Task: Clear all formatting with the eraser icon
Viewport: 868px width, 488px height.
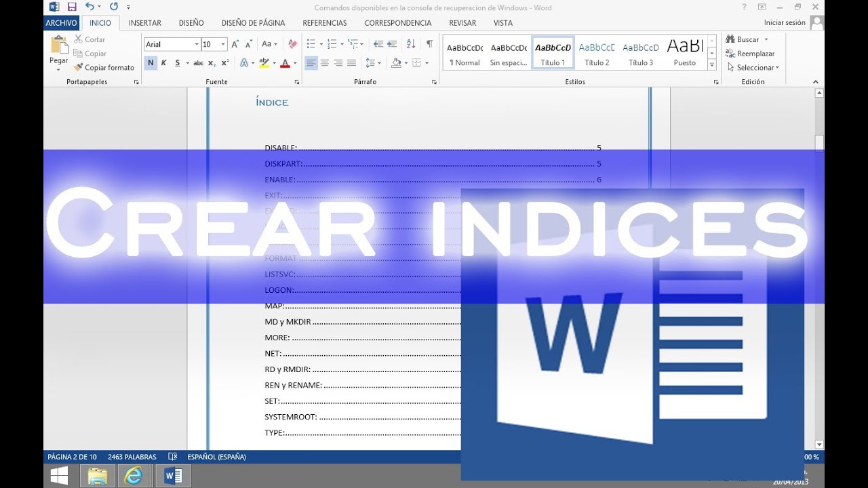Action: (x=292, y=44)
